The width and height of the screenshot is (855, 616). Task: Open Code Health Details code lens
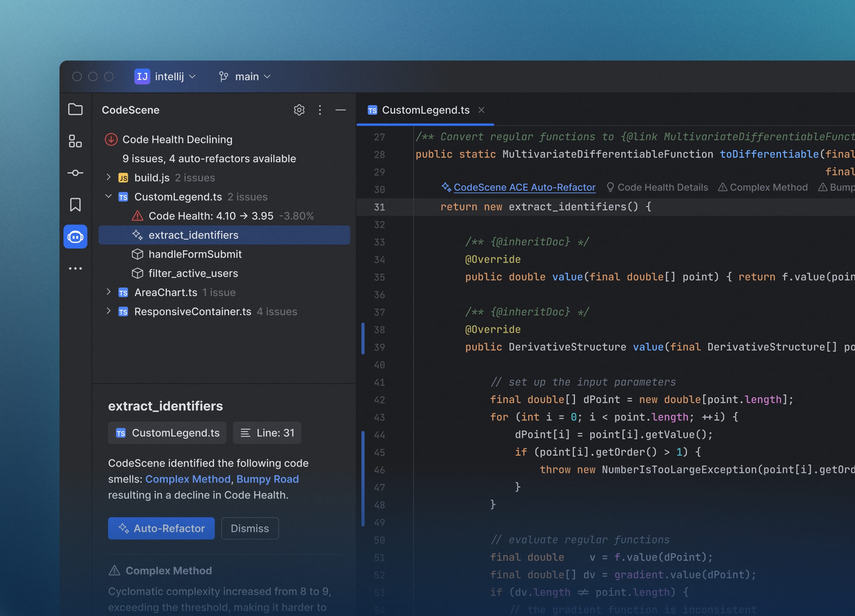[663, 187]
